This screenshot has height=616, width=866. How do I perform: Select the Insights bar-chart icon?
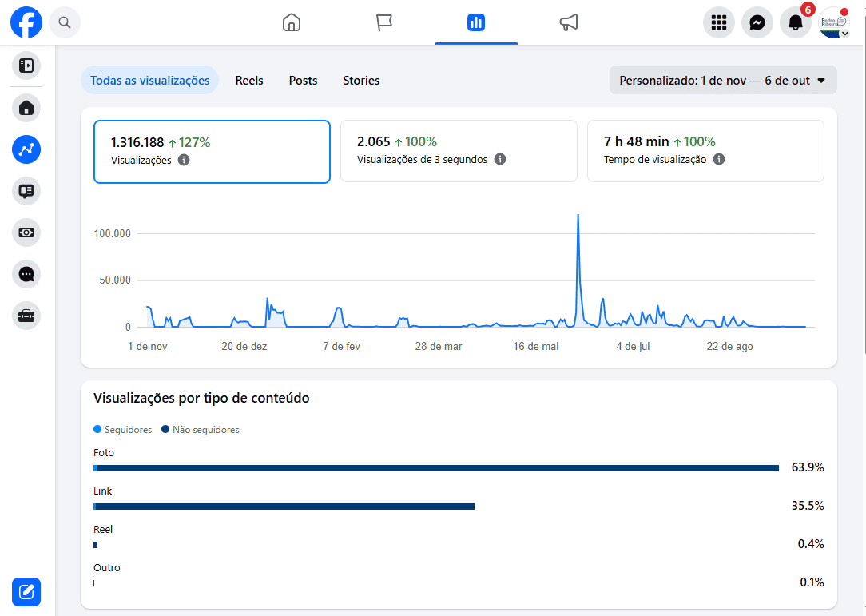pyautogui.click(x=476, y=22)
